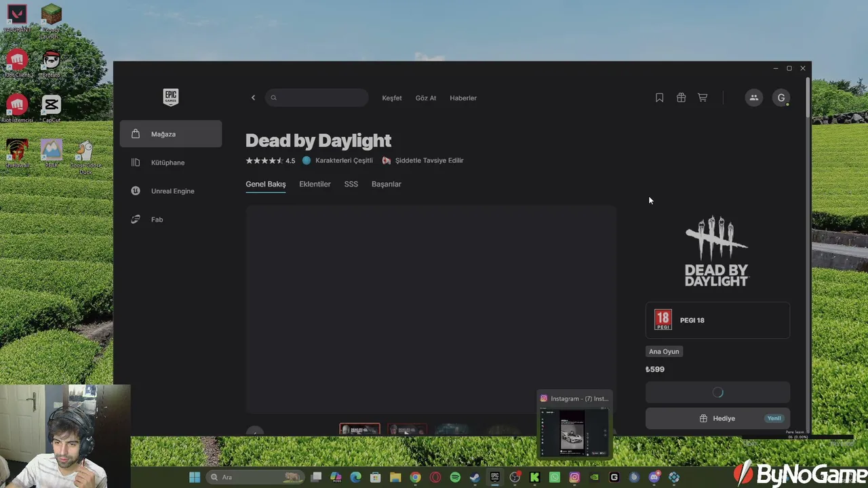Viewport: 868px width, 488px height.
Task: Open Keşfet in the store navigation
Action: pos(392,98)
